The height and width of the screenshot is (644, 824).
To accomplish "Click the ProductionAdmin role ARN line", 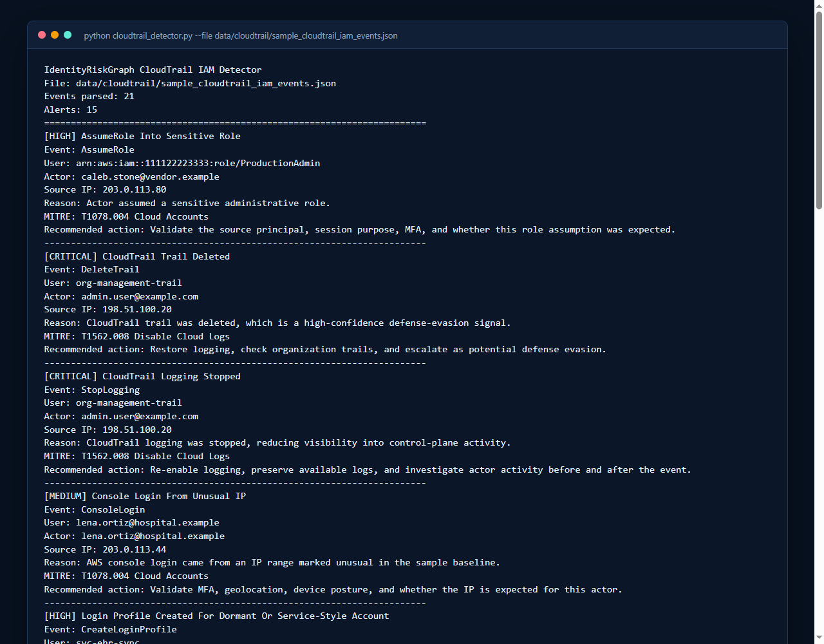I will tap(182, 163).
